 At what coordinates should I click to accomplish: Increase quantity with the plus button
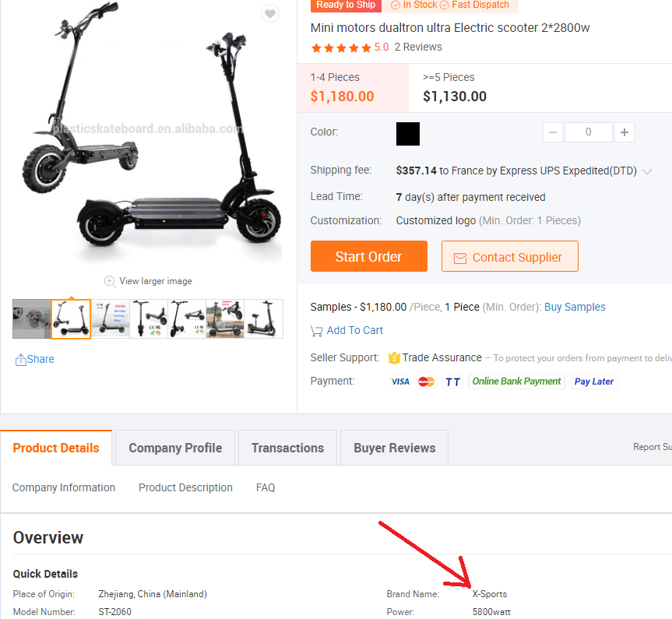pyautogui.click(x=624, y=132)
